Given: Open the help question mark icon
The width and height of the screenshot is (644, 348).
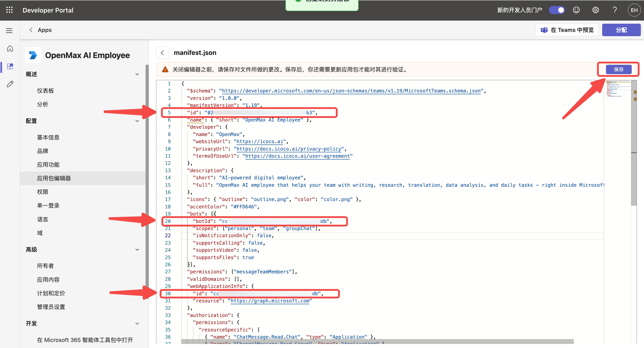Looking at the screenshot, I should 615,10.
